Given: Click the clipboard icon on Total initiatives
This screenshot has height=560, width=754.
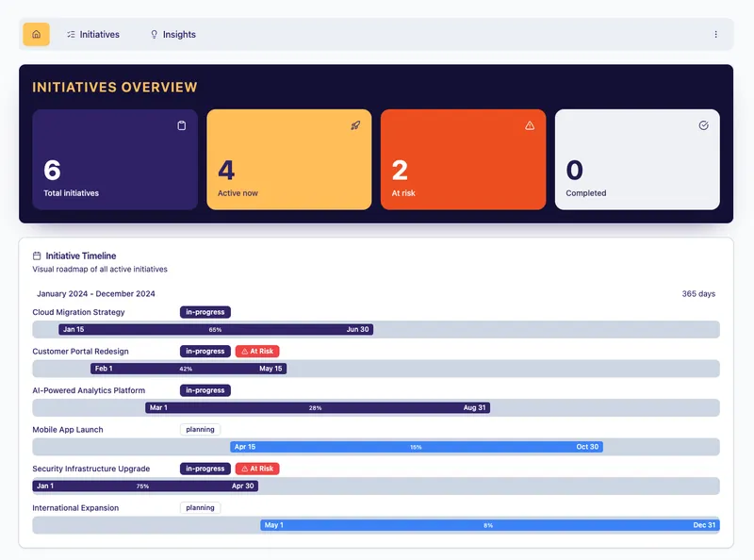Looking at the screenshot, I should click(x=182, y=125).
